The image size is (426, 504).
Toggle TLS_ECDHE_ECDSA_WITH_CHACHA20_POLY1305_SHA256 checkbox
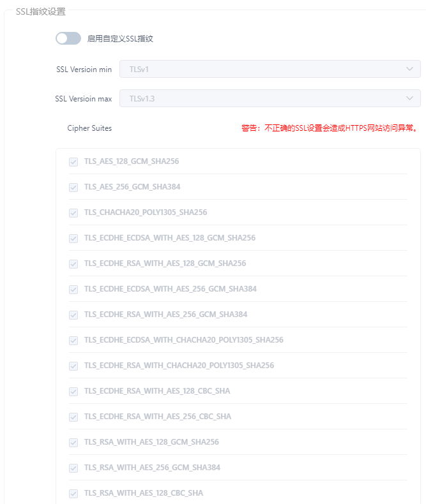(73, 341)
